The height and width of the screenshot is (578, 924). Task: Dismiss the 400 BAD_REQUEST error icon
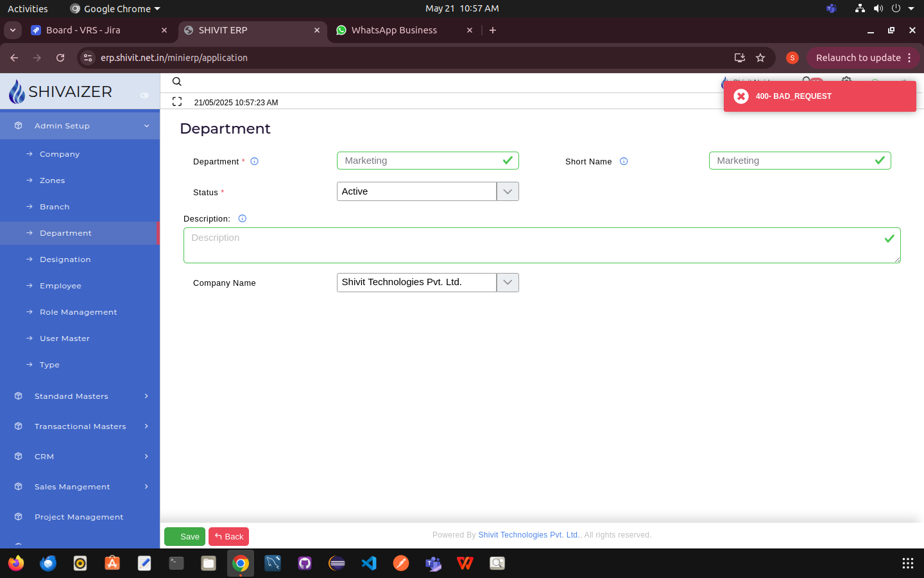[741, 96]
